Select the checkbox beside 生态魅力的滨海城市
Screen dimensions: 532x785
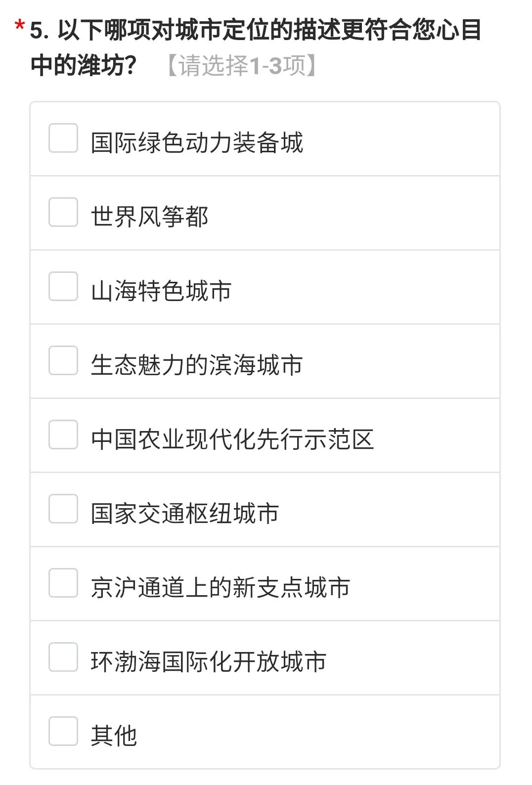click(x=63, y=360)
